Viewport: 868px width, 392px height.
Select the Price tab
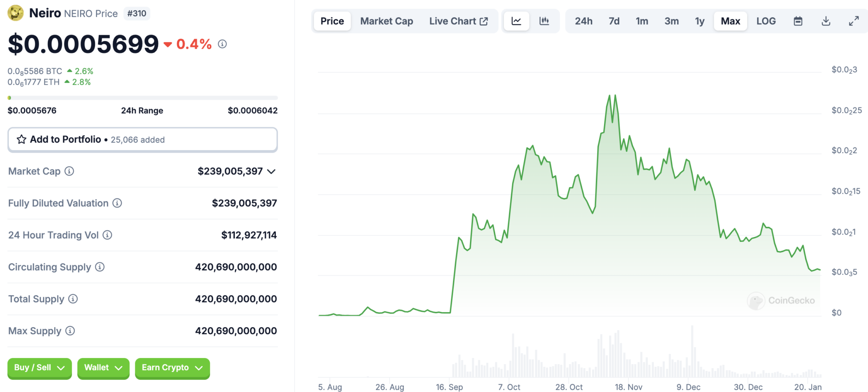[x=332, y=21]
